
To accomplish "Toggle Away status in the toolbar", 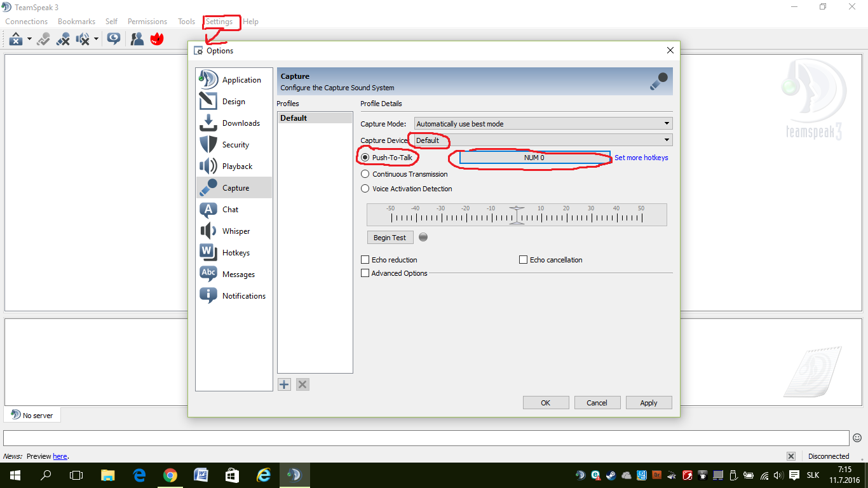I will pyautogui.click(x=15, y=39).
